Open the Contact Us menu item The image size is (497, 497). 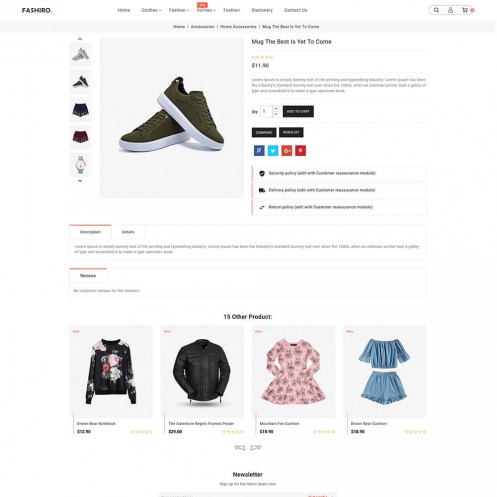[295, 10]
